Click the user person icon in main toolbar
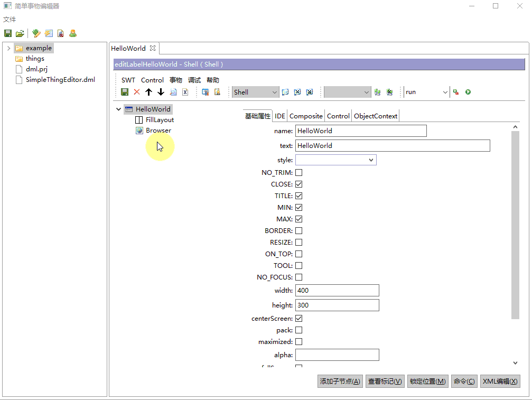The image size is (532, 400). (73, 33)
